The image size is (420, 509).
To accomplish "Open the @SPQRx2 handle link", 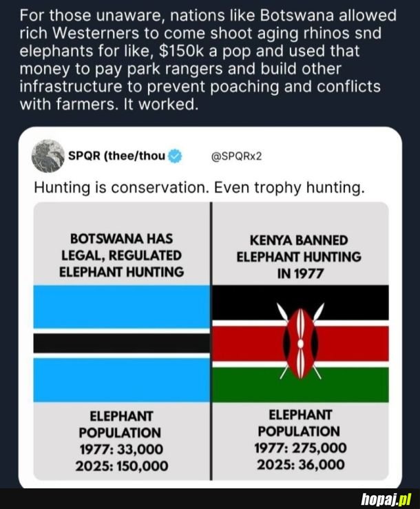I will 236,156.
